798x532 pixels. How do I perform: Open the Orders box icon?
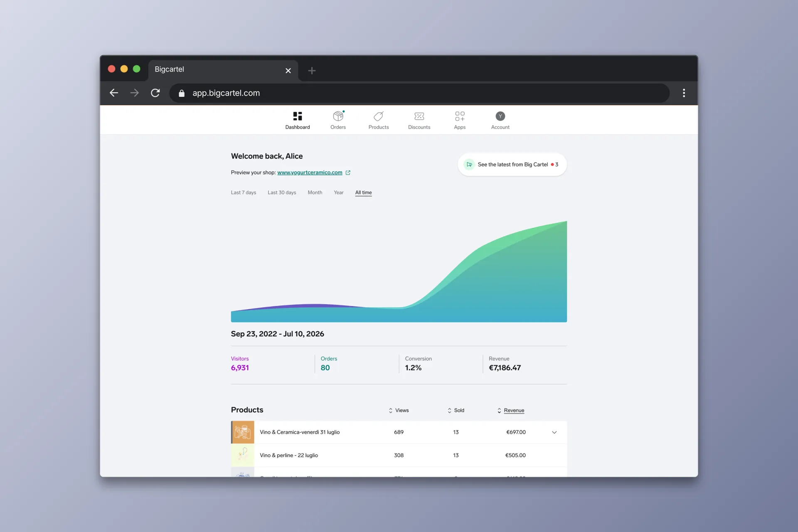pyautogui.click(x=338, y=116)
